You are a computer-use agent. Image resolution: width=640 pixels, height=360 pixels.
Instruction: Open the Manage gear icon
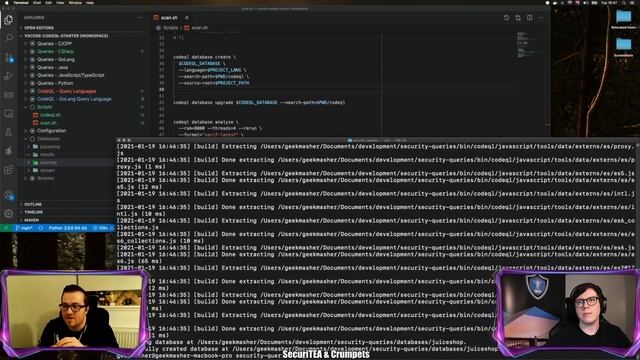[9, 213]
